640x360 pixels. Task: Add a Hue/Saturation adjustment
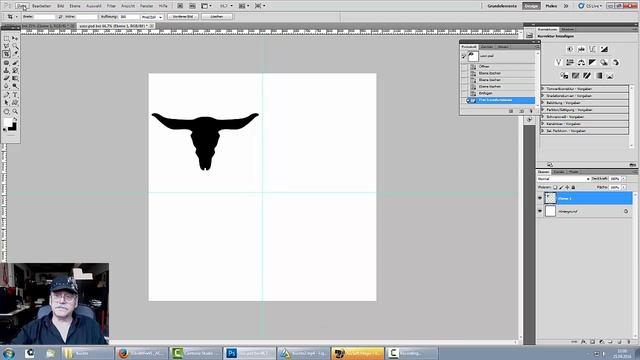pyautogui.click(x=570, y=62)
